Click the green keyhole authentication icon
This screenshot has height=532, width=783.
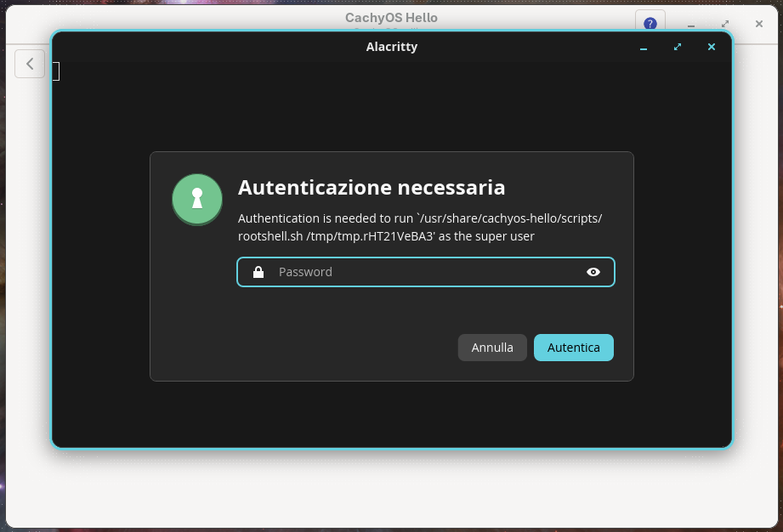[x=197, y=199]
